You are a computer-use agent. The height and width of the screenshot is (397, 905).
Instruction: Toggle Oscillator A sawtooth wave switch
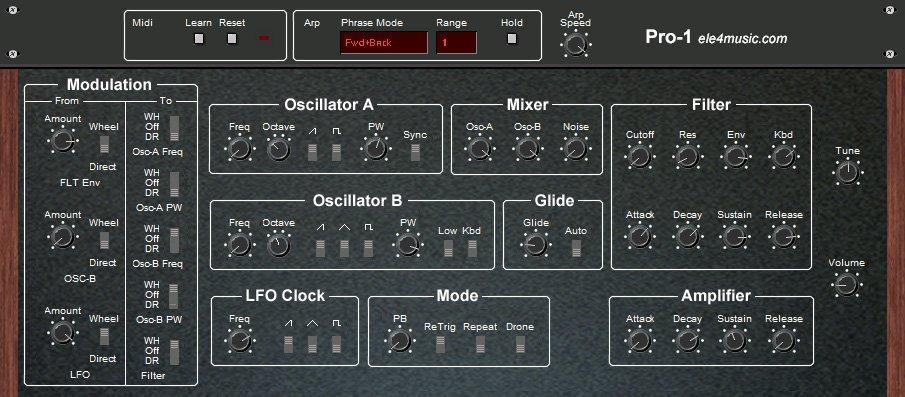click(312, 152)
